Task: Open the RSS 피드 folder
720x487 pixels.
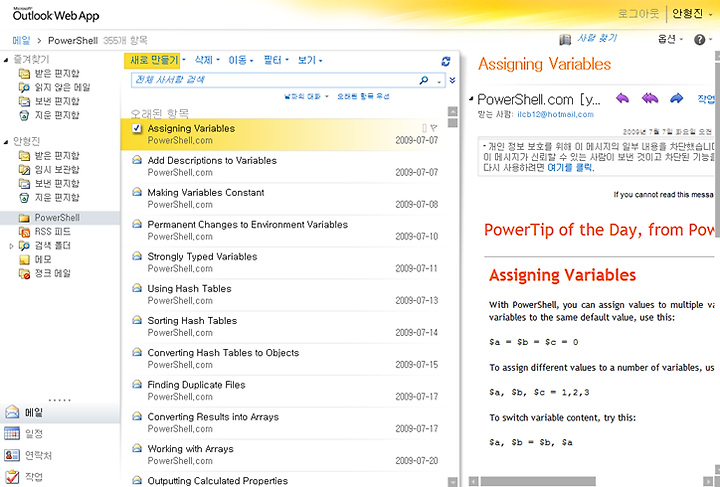Action: point(52,231)
